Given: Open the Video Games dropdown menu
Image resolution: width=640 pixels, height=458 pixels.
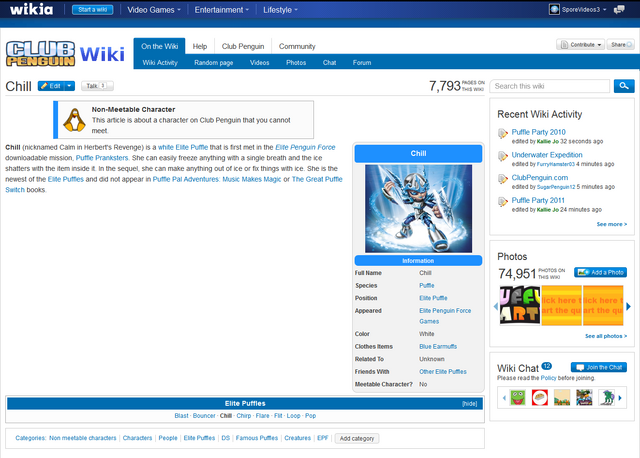Looking at the screenshot, I should point(154,10).
